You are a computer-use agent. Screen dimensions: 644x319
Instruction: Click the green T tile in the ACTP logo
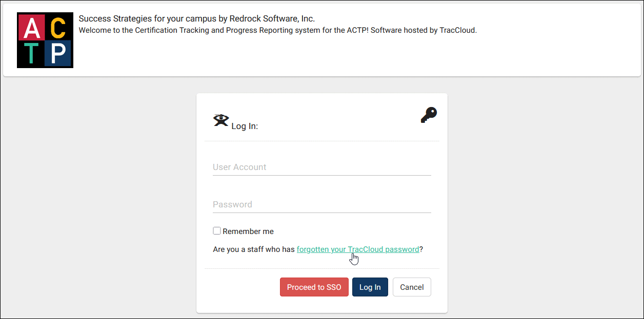[x=31, y=53]
